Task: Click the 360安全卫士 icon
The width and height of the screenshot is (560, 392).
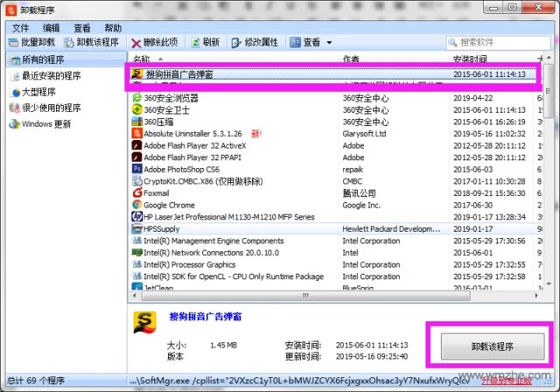Action: 137,109
